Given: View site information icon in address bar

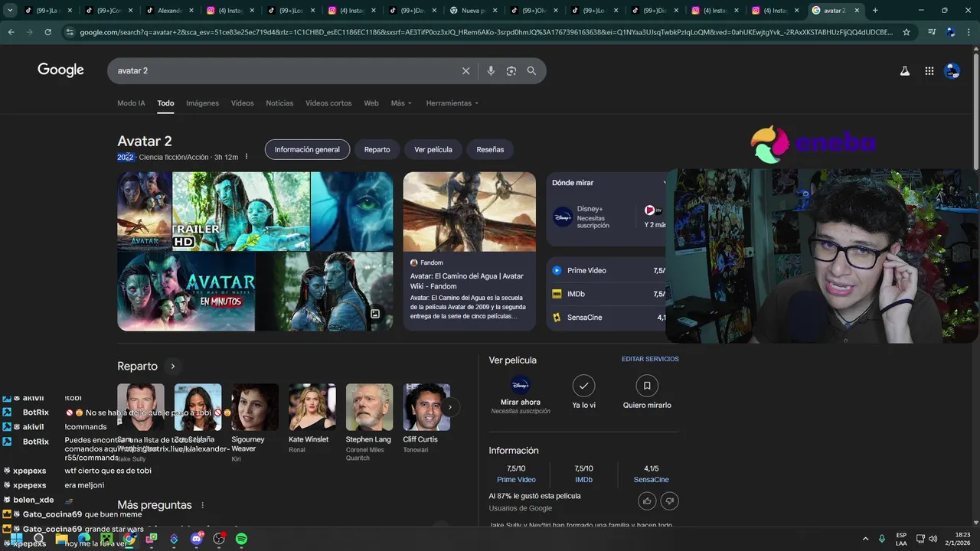Looking at the screenshot, I should [70, 32].
